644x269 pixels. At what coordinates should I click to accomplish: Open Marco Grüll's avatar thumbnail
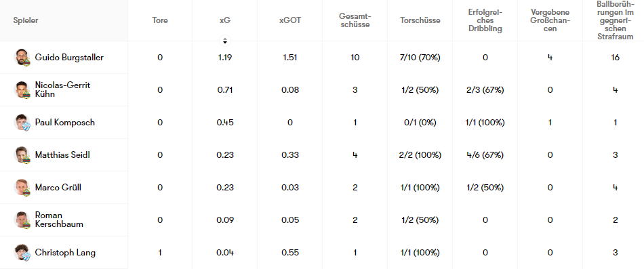[x=22, y=187]
